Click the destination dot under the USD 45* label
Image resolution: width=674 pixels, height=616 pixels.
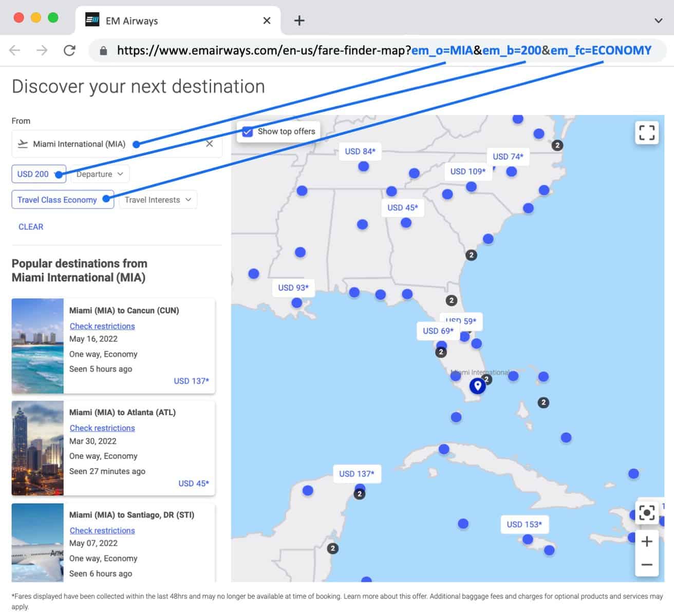[x=406, y=223]
